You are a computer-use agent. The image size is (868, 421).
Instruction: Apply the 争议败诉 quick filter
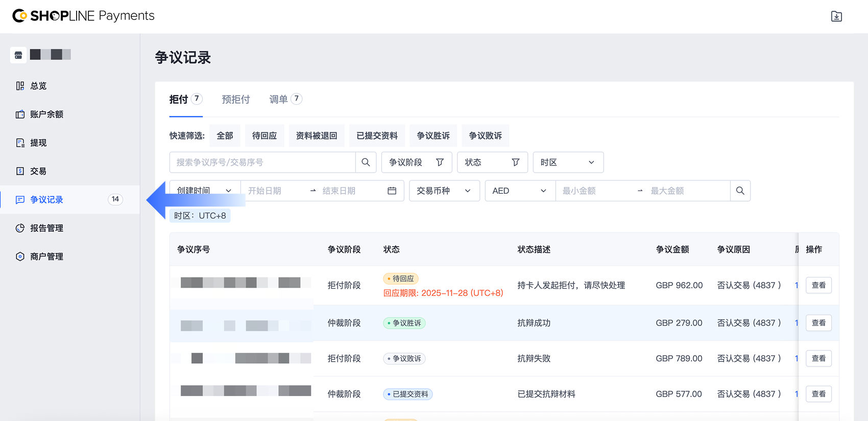[x=486, y=135]
